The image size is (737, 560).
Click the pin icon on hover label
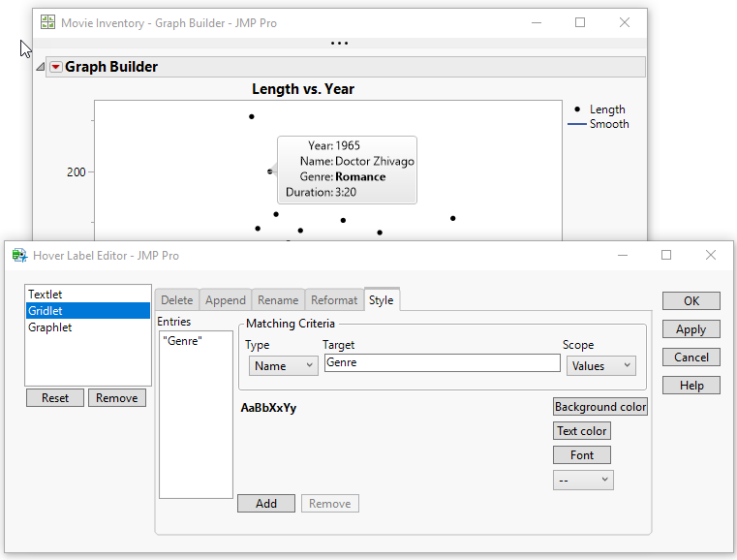point(272,171)
